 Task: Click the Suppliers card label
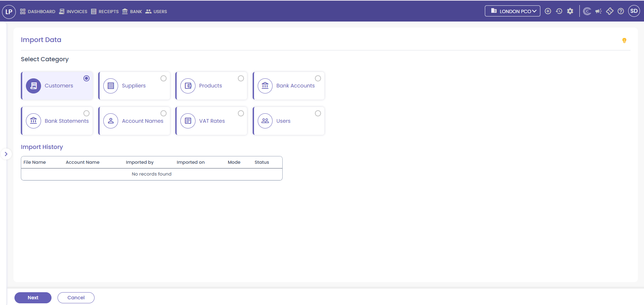coord(134,86)
